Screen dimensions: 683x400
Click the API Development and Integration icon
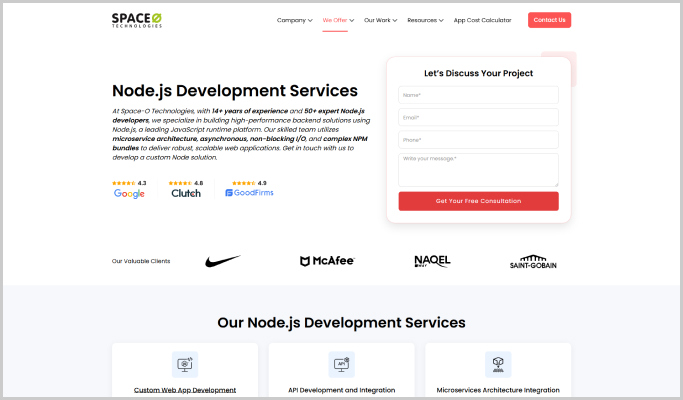[x=342, y=364]
